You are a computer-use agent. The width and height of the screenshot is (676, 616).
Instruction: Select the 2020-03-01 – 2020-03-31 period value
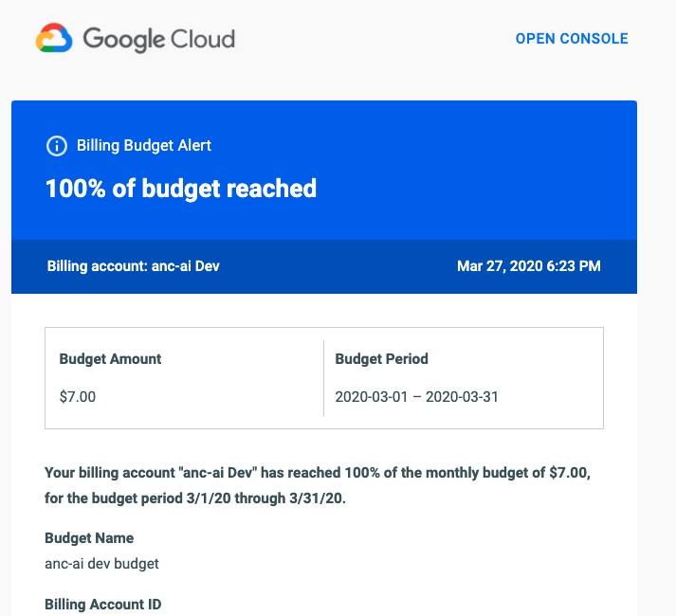[x=417, y=396]
